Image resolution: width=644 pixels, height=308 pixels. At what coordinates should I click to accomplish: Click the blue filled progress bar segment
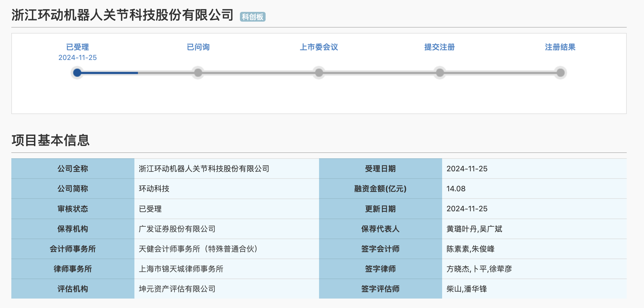click(x=109, y=73)
